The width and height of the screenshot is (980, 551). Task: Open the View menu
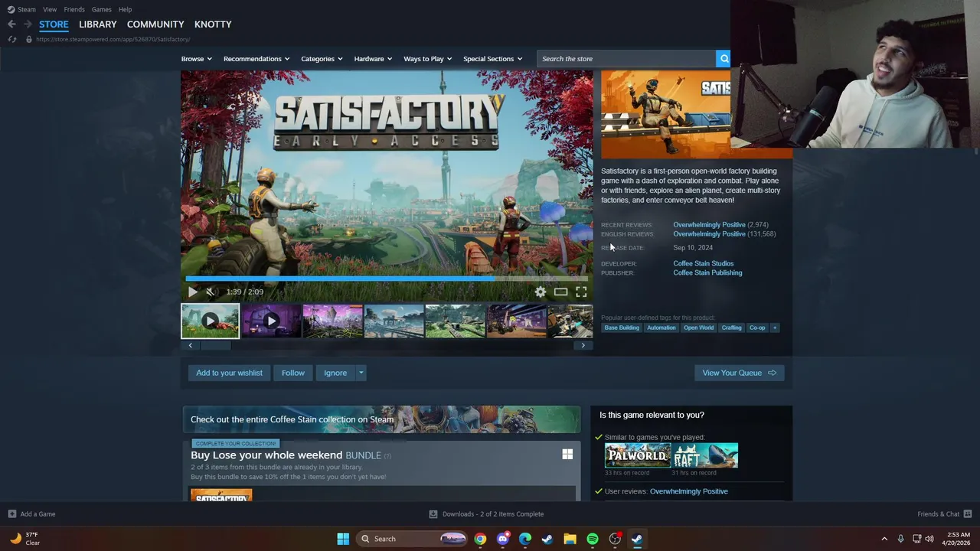(50, 9)
